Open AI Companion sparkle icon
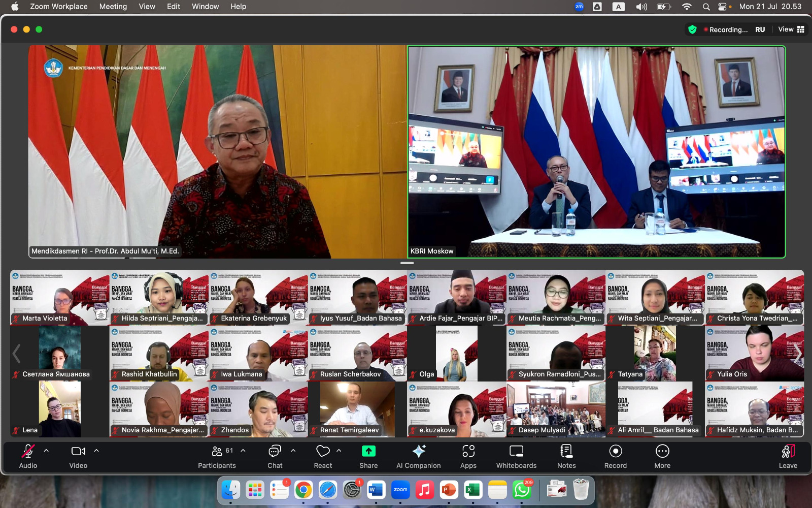 (x=419, y=452)
